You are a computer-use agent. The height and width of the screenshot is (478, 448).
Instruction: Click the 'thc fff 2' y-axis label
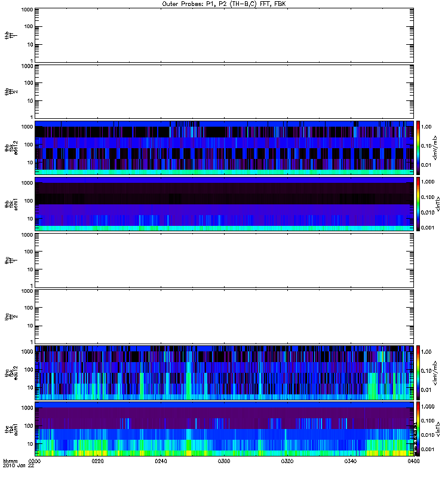coord(11,317)
